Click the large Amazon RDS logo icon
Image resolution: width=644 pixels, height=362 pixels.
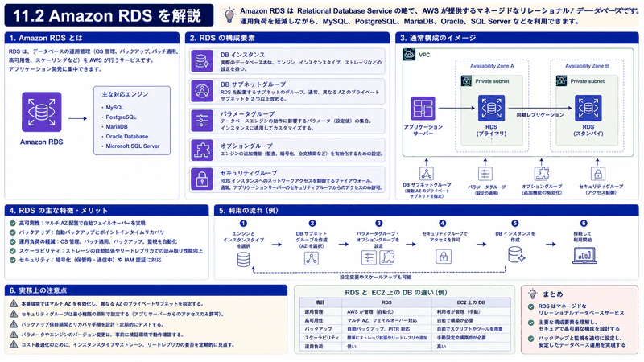click(42, 112)
